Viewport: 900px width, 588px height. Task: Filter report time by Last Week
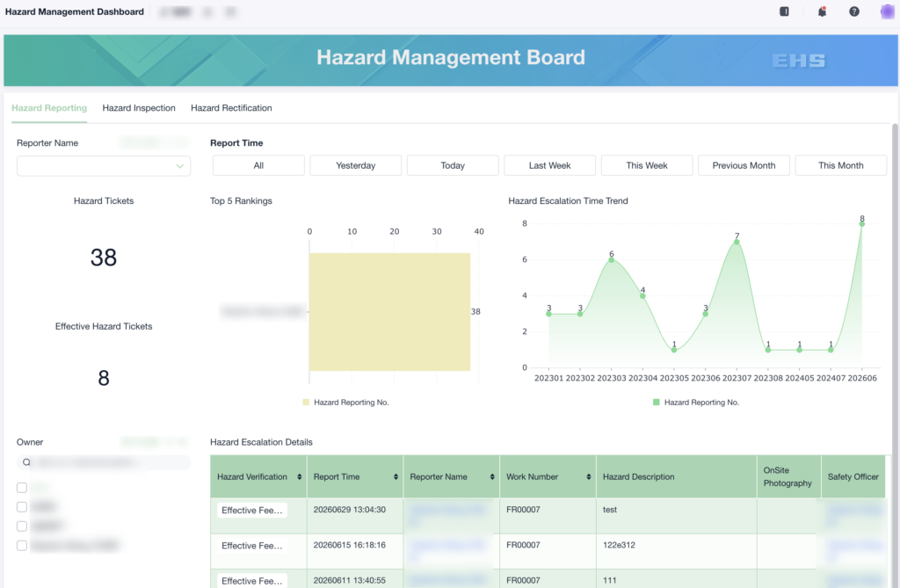pyautogui.click(x=550, y=165)
